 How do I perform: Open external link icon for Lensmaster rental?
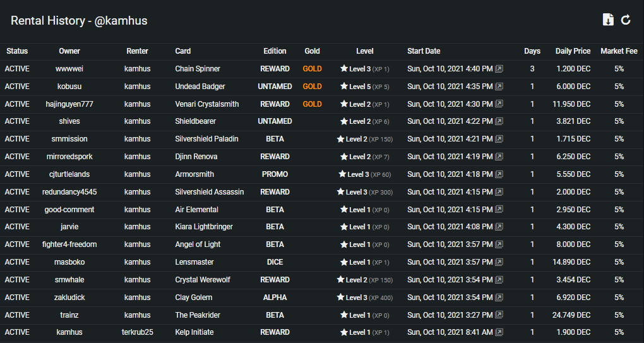pos(499,262)
